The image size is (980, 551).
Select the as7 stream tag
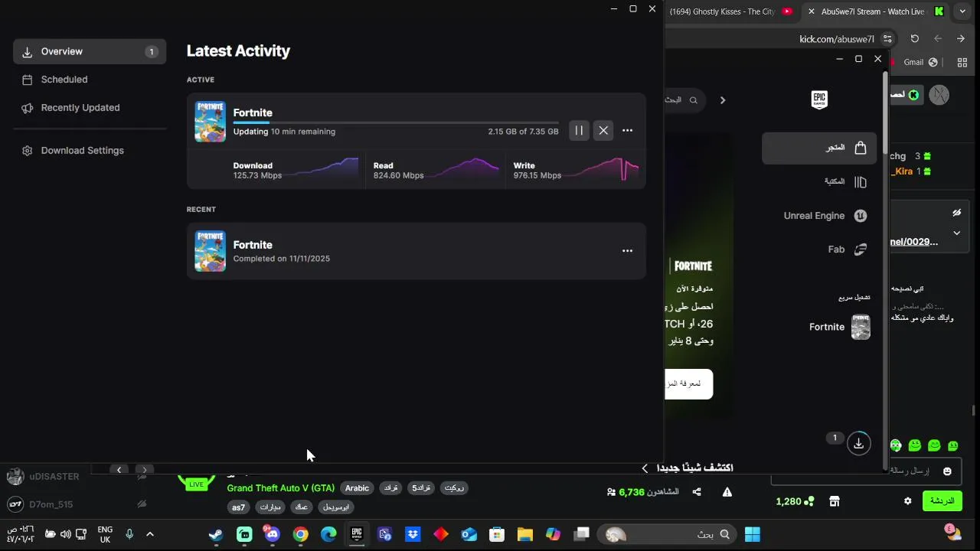point(239,507)
